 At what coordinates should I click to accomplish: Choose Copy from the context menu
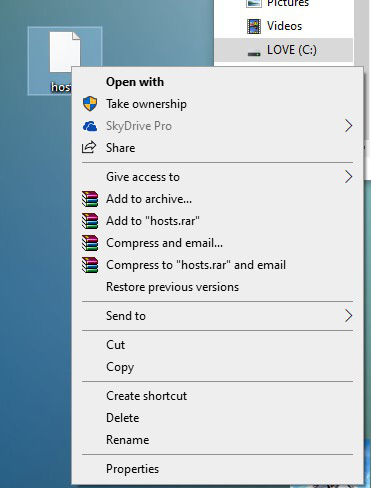click(x=217, y=367)
